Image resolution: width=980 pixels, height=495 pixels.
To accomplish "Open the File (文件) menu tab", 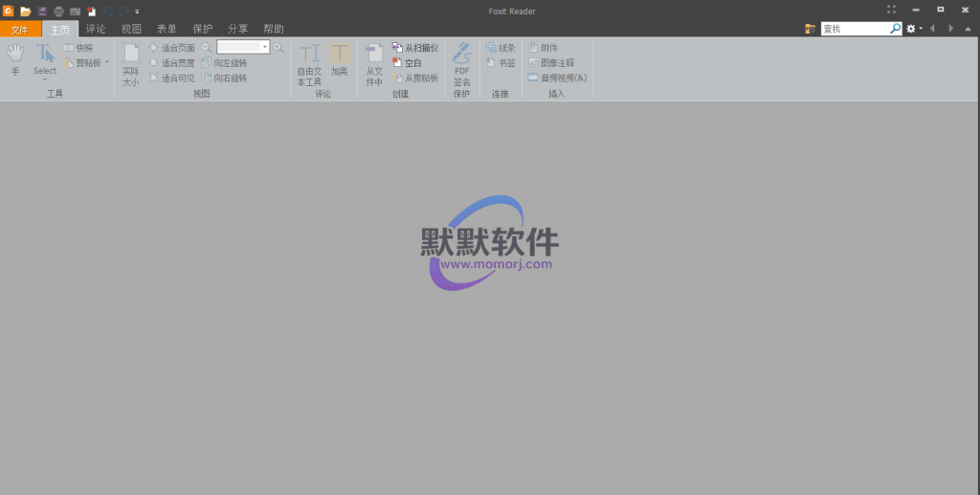I will point(20,30).
